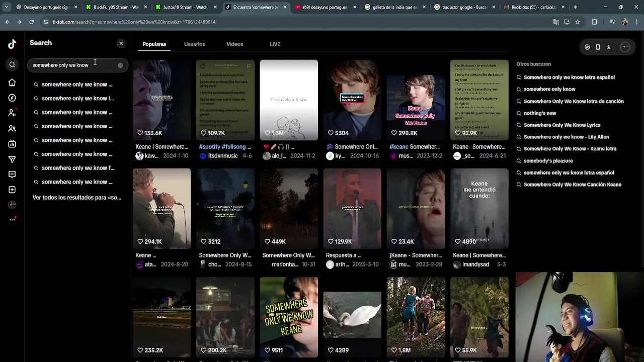
Task: Clear the search field with the x icon
Action: [x=120, y=65]
